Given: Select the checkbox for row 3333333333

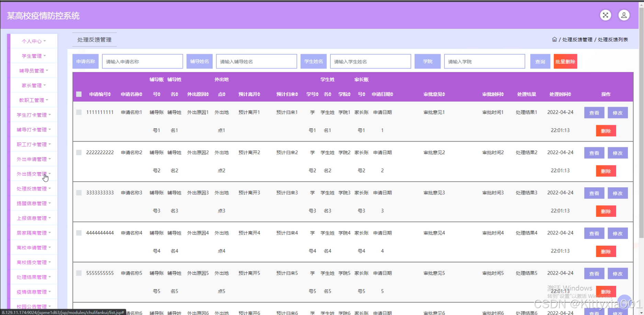Looking at the screenshot, I should [x=79, y=193].
